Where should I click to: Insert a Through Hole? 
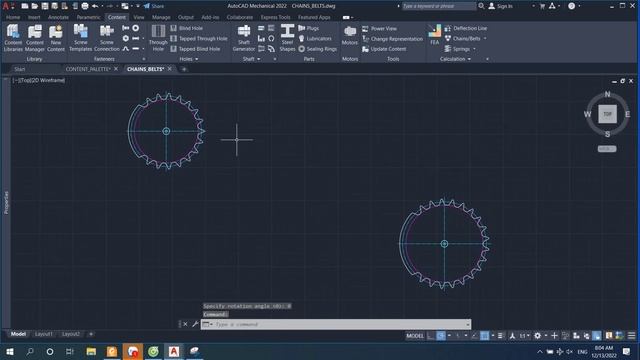click(158, 38)
